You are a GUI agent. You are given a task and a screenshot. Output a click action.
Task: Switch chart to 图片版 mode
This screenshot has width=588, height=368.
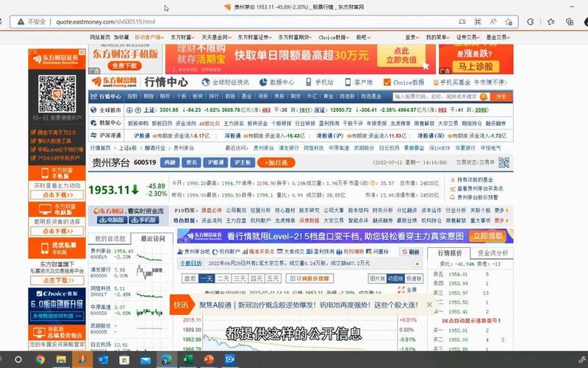click(377, 278)
